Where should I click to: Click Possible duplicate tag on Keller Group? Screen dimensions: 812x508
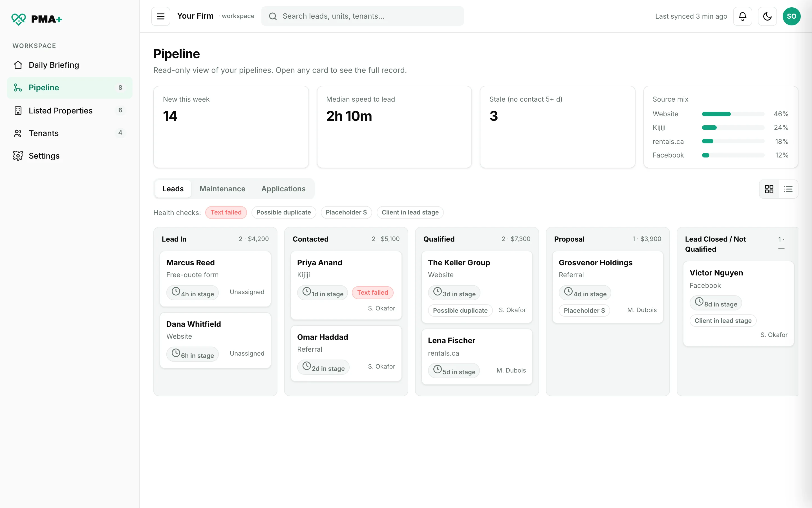click(x=460, y=310)
